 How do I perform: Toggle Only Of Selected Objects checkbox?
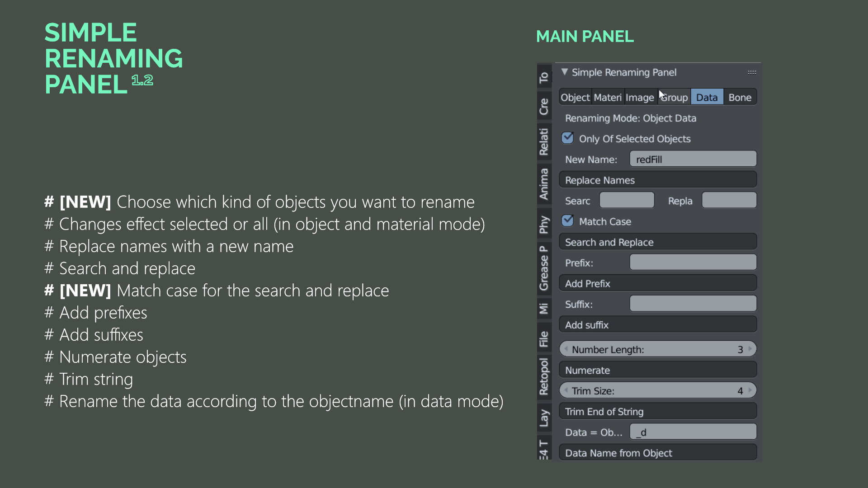coord(568,138)
